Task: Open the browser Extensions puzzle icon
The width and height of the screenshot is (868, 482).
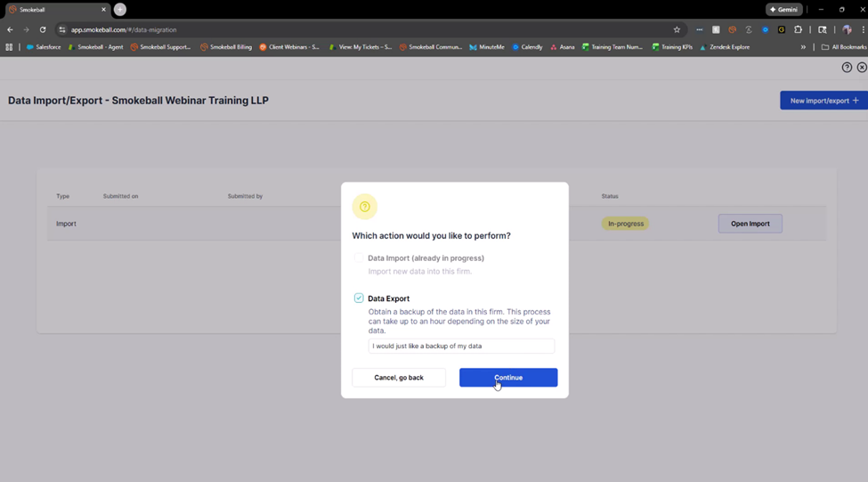Action: (x=798, y=29)
